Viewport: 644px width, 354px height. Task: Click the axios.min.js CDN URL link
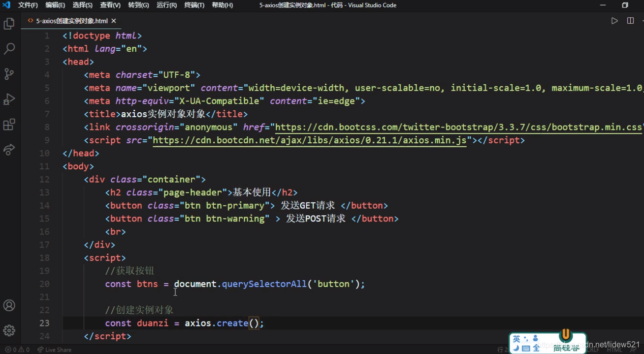point(309,140)
